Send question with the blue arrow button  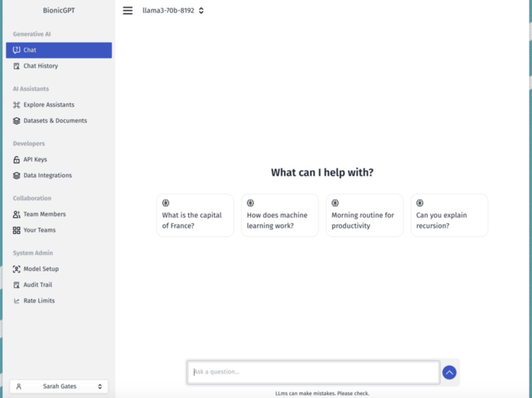pyautogui.click(x=449, y=372)
